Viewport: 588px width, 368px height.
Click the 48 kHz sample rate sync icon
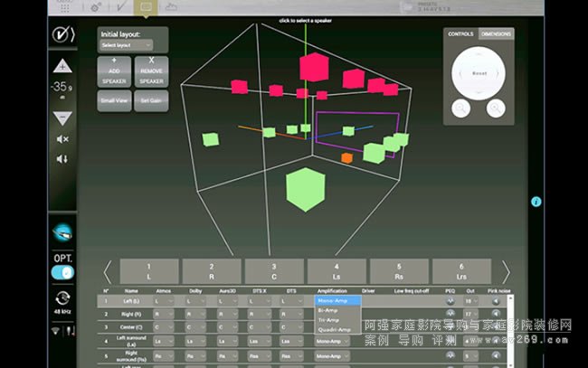point(62,300)
